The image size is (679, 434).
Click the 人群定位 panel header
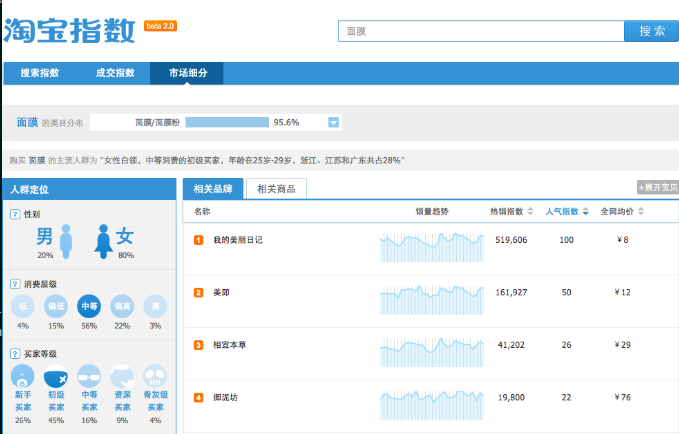[x=90, y=189]
